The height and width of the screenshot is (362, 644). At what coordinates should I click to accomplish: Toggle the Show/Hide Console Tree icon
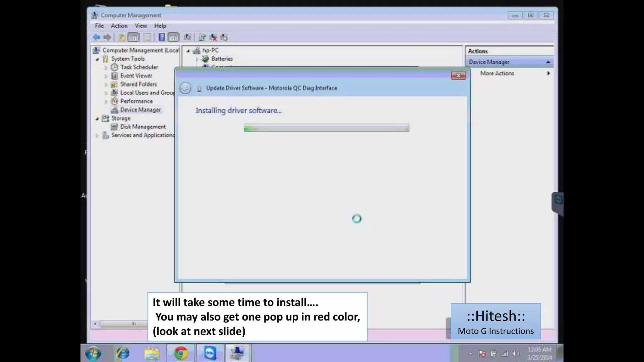point(133,37)
